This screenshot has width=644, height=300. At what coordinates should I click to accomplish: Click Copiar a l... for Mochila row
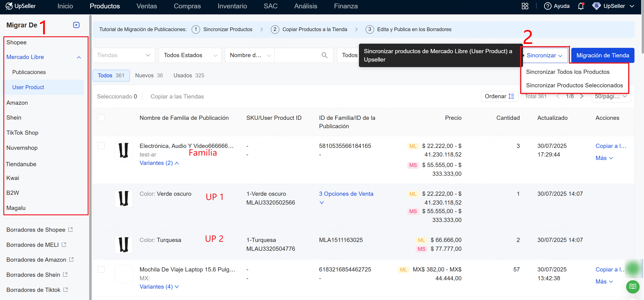pos(610,269)
